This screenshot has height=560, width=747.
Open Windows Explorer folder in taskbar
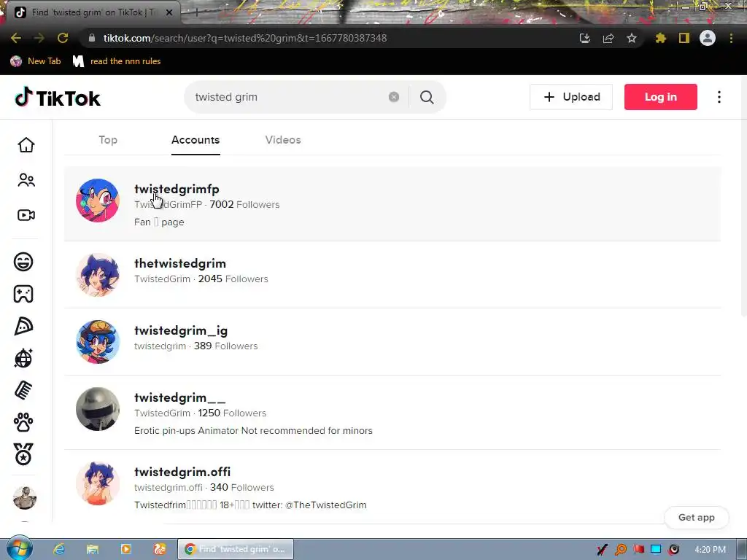click(93, 549)
